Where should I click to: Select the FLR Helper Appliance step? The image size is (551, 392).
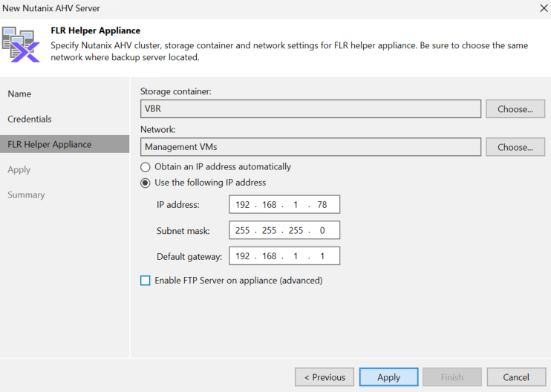65,144
